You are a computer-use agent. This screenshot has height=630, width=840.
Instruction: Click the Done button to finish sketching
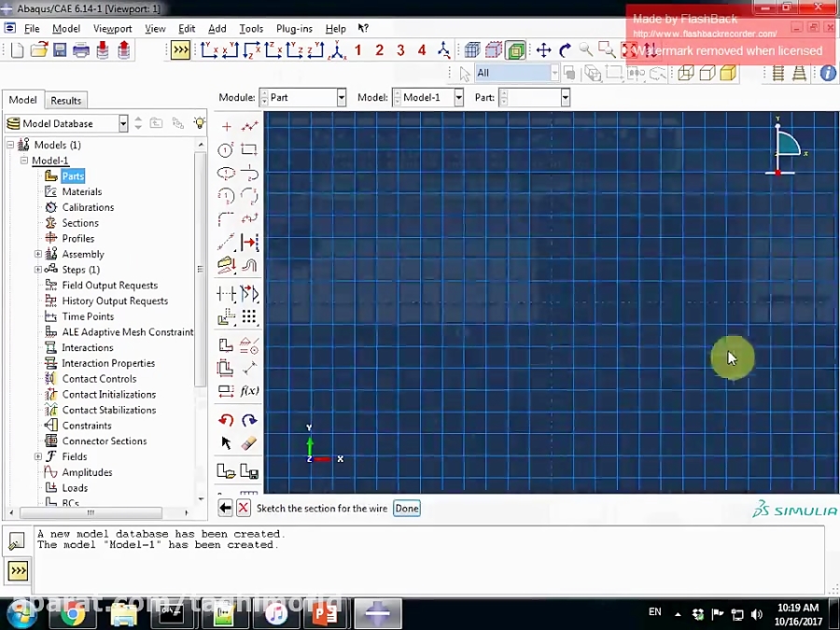(x=406, y=508)
